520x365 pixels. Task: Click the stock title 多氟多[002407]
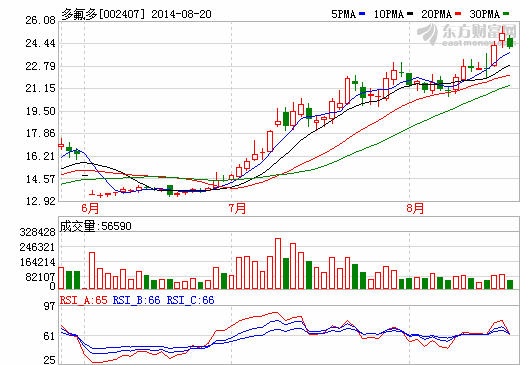click(x=104, y=14)
